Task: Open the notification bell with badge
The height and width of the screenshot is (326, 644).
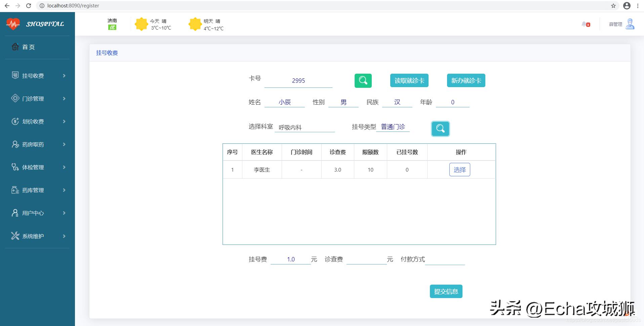Action: (586, 24)
